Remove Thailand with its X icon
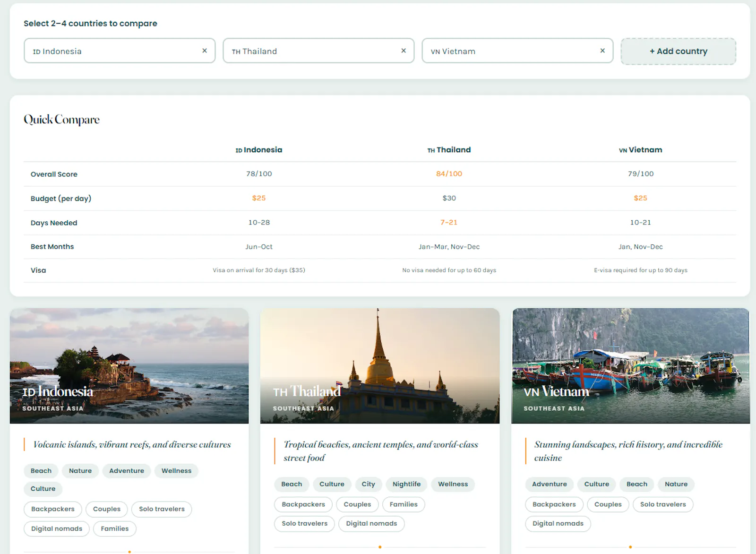The image size is (756, 554). tap(404, 51)
